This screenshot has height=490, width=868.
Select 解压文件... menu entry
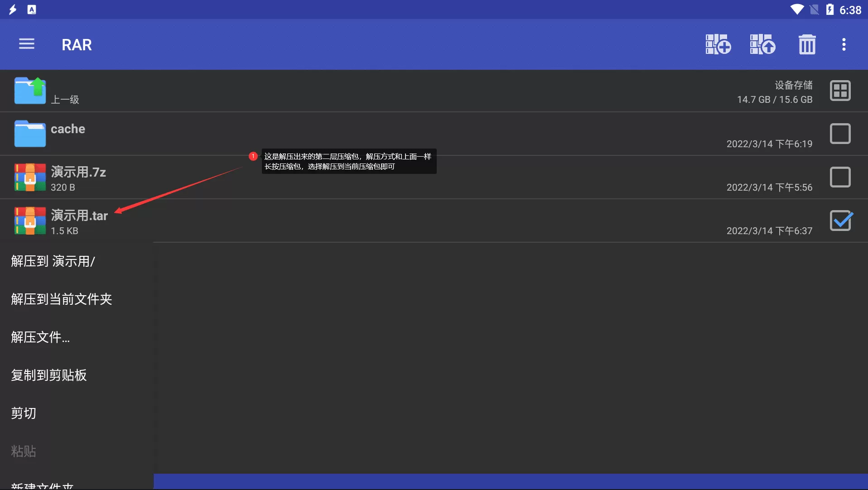pyautogui.click(x=40, y=337)
